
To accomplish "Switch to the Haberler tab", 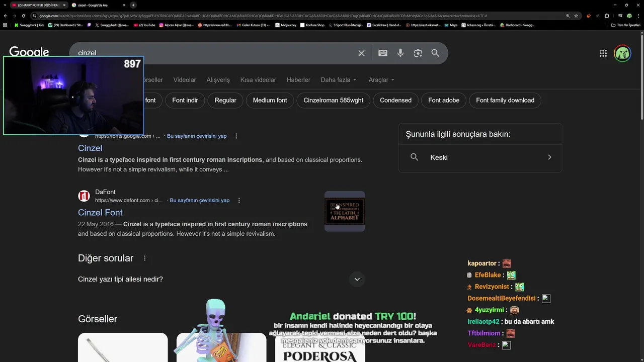I will (298, 80).
